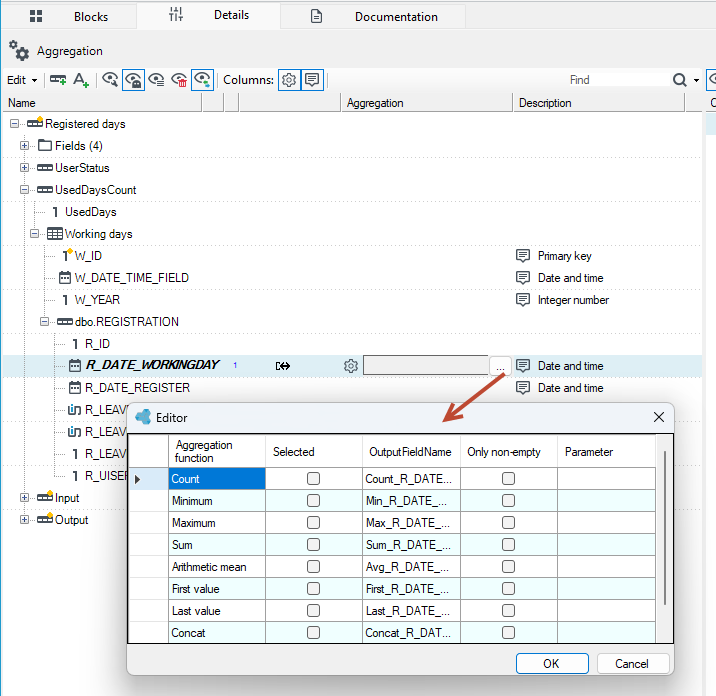The image size is (716, 696).
Task: Open the Find options dropdown arrow
Action: pos(696,80)
